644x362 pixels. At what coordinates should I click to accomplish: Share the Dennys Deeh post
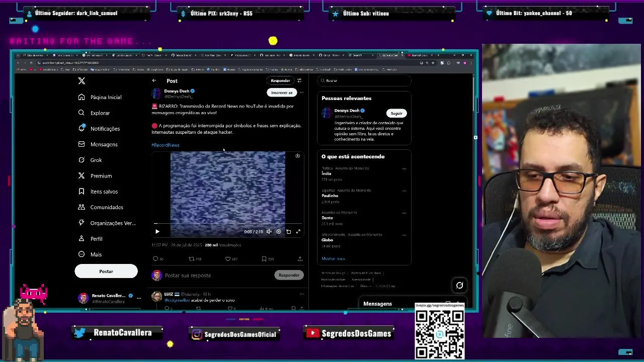[300, 259]
